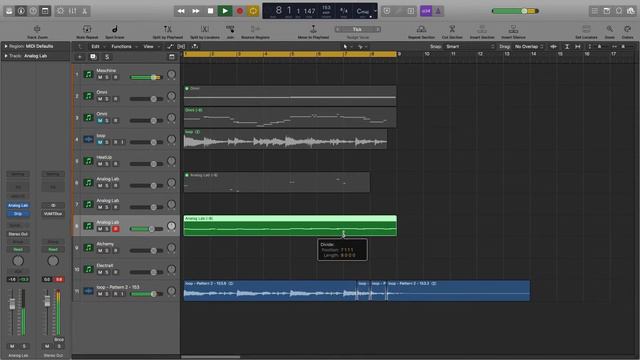The width and height of the screenshot is (640, 360).
Task: Mute the Maschine track
Action: coord(100,77)
